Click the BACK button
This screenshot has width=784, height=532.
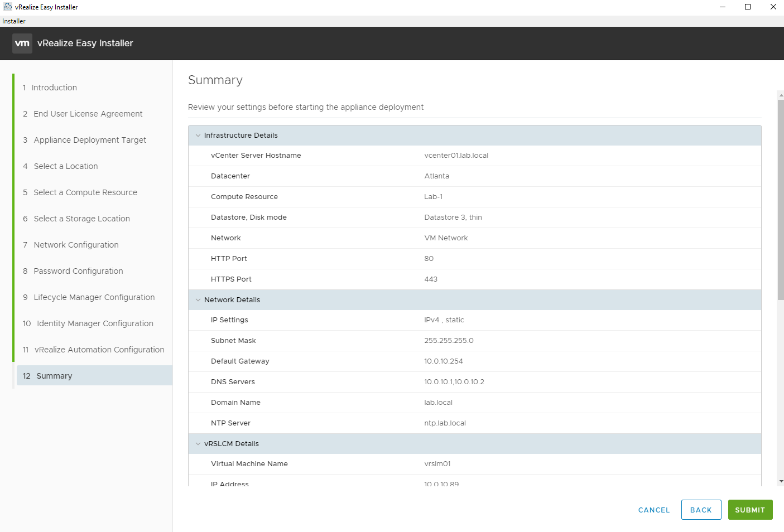pos(701,510)
